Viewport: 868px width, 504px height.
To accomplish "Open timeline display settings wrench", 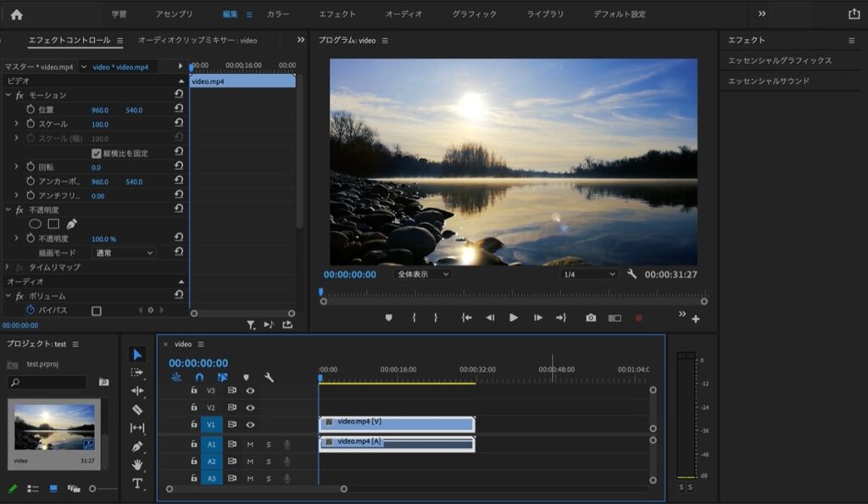I will coord(269,378).
